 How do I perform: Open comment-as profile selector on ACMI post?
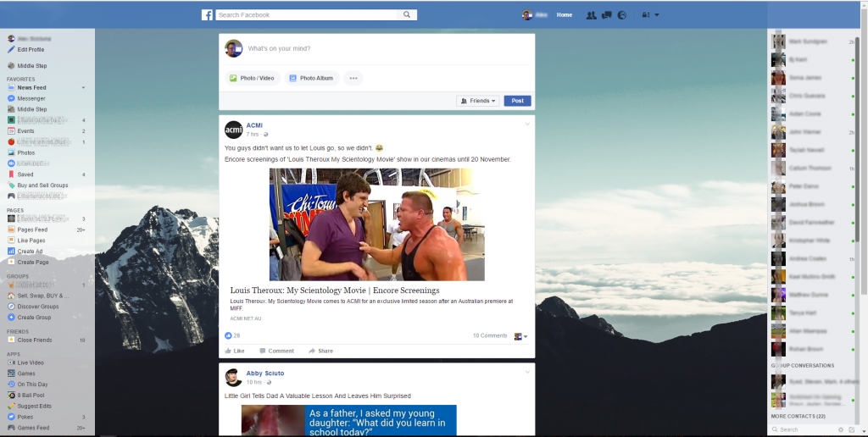click(521, 335)
